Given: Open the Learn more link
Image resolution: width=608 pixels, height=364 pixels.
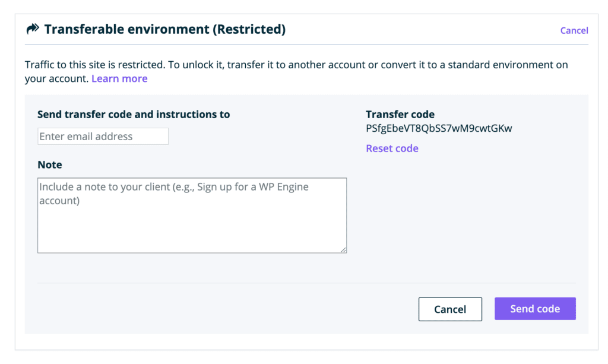Looking at the screenshot, I should [119, 78].
